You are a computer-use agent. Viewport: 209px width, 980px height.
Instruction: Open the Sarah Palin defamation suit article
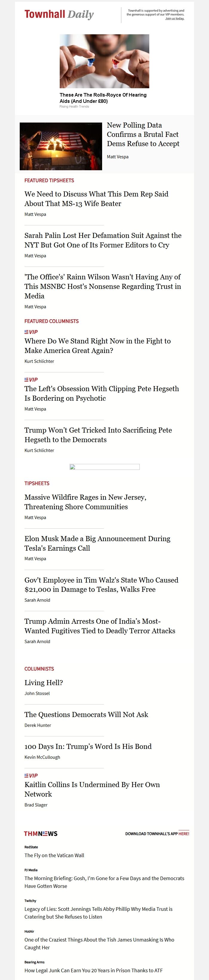[103, 240]
